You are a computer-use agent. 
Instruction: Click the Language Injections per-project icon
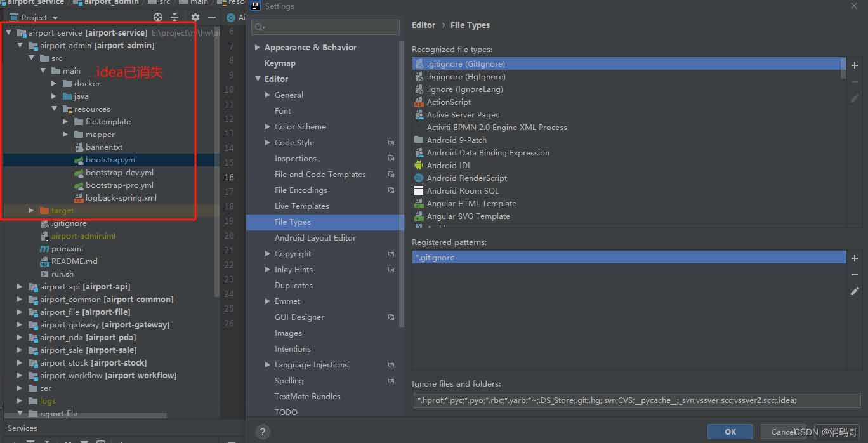coord(391,365)
